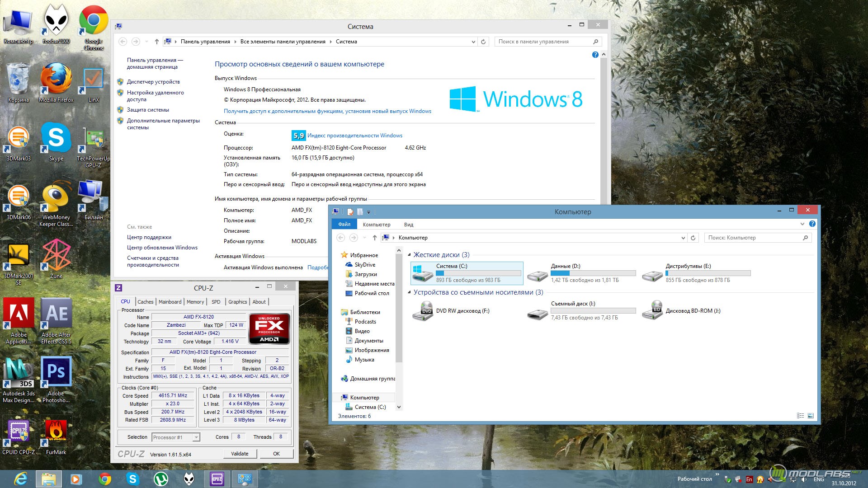Go up one level in Explorer
This screenshot has width=868, height=488.
point(374,238)
